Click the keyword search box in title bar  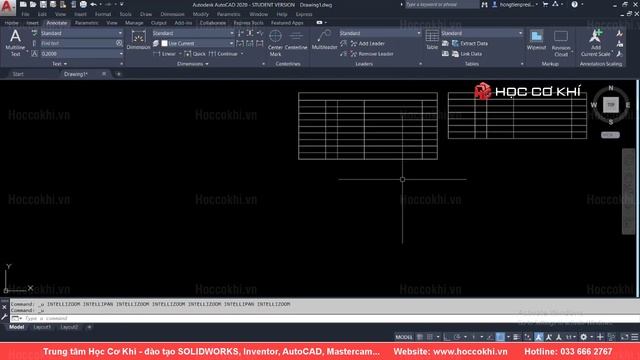[442, 4]
